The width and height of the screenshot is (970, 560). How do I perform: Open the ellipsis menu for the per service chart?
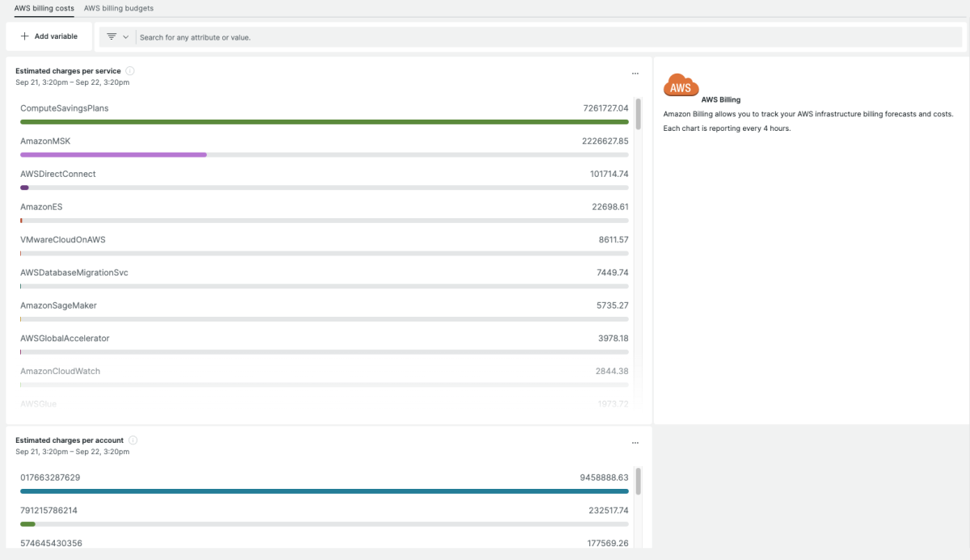coord(635,74)
